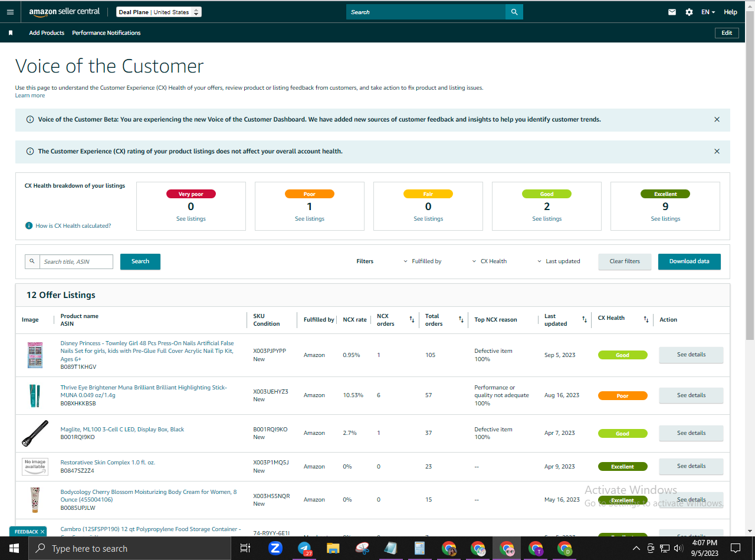Click the Edit favorites bar button
Screen dimensions: 755x560
click(727, 33)
